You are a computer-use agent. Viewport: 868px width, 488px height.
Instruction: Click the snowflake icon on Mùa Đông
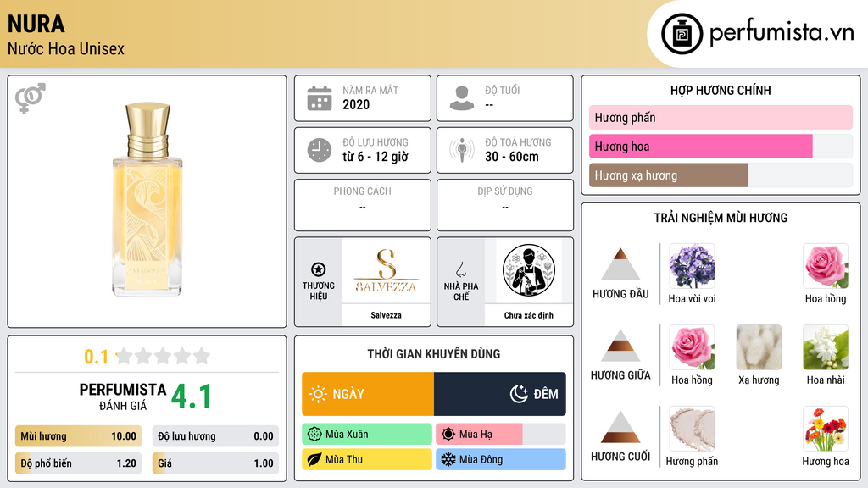coord(448,459)
